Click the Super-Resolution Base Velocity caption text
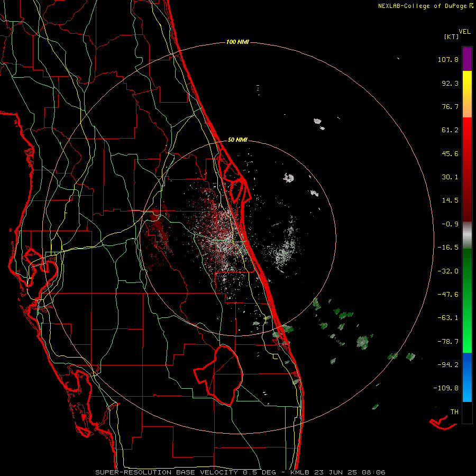 (x=240, y=472)
